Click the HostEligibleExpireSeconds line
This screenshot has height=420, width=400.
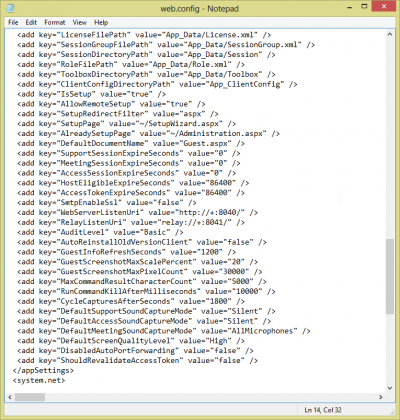pos(133,183)
